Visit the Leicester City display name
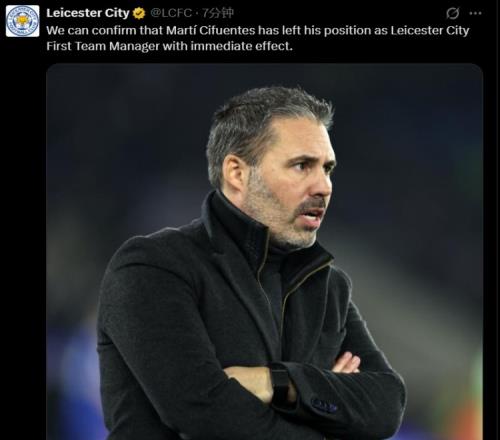This screenshot has height=440, width=500. pyautogui.click(x=88, y=13)
